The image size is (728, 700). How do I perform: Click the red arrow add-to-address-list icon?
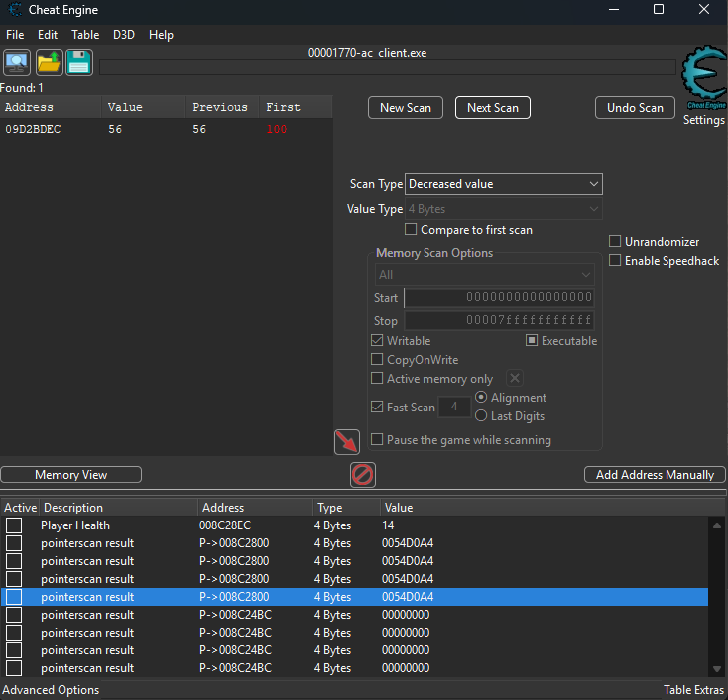[x=347, y=442]
